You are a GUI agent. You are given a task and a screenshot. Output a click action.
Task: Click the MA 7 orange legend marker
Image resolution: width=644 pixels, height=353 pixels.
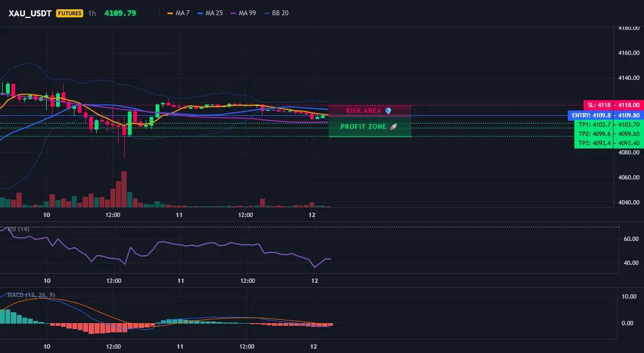pyautogui.click(x=170, y=13)
